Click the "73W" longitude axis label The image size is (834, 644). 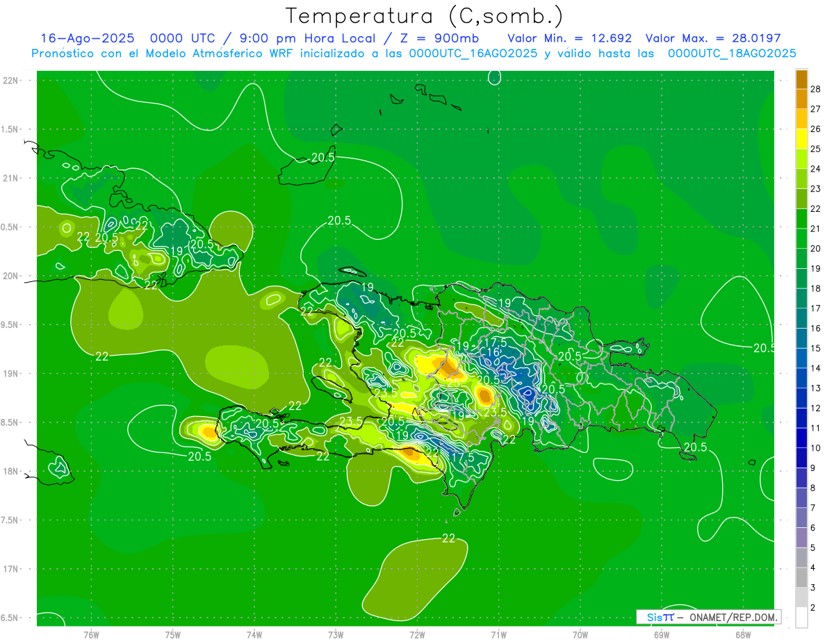[336, 635]
